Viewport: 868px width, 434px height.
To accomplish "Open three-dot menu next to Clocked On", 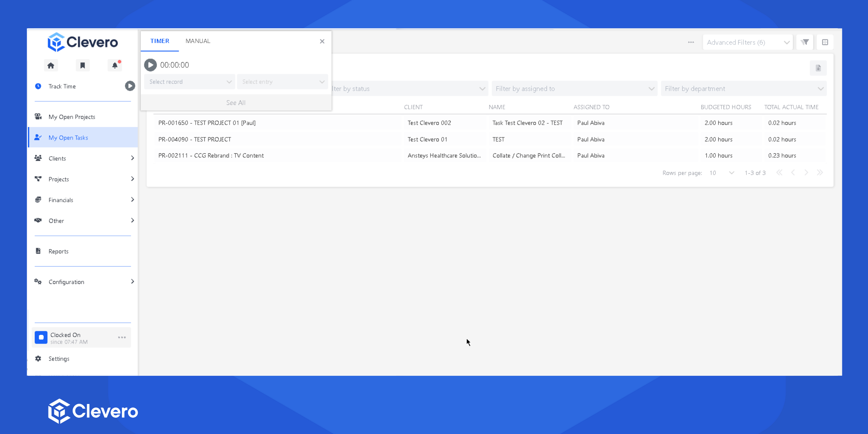I will tap(122, 337).
